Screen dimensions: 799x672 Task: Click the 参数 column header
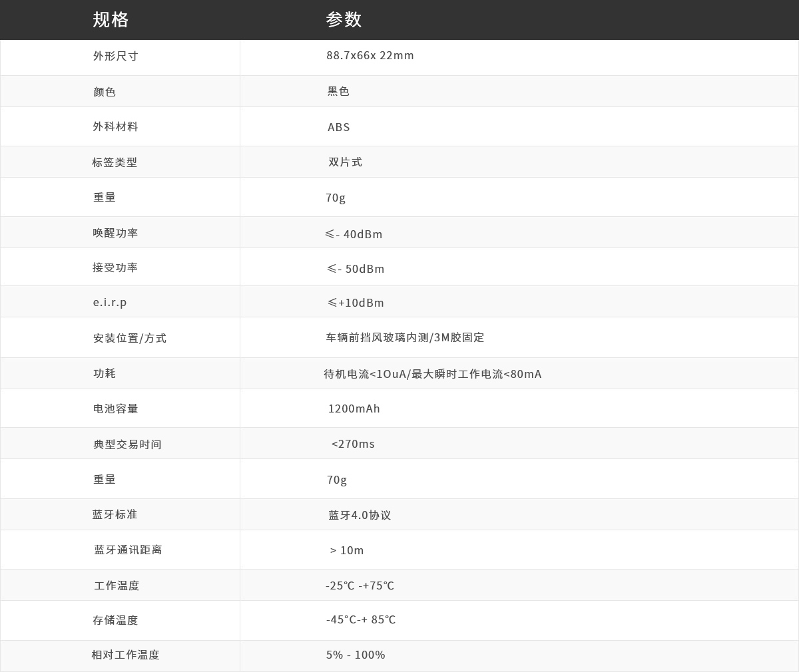pyautogui.click(x=344, y=20)
